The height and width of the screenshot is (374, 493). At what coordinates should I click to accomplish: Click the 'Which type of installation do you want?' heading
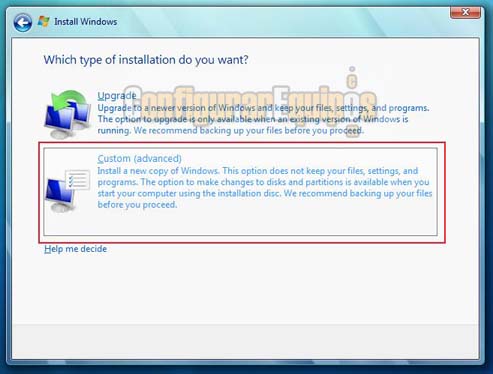(146, 60)
